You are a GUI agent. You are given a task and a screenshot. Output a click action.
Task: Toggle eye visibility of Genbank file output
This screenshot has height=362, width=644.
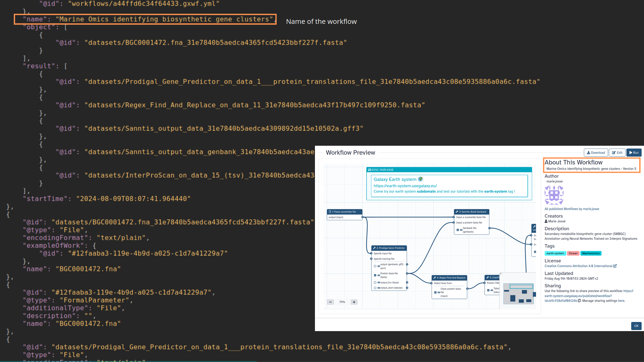coord(461,230)
